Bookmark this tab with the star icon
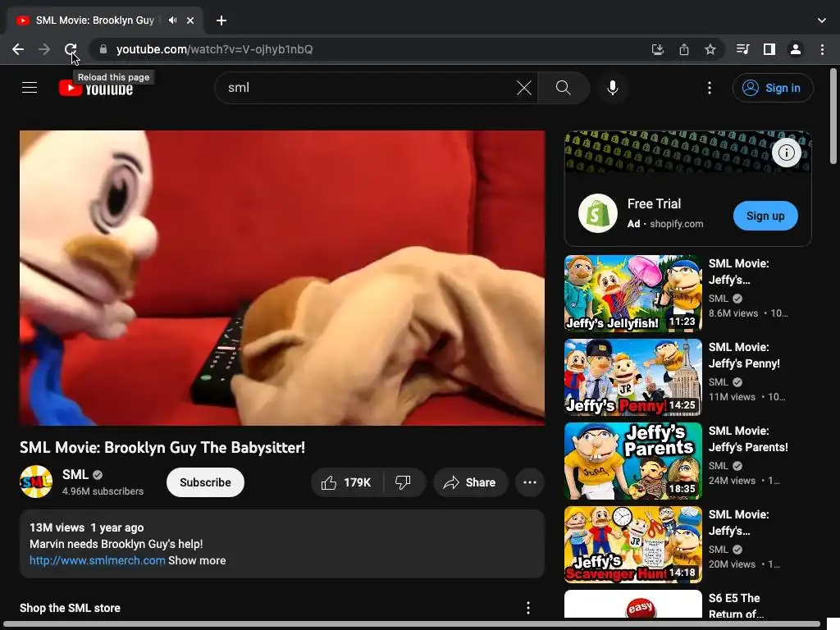The width and height of the screenshot is (840, 630). [x=710, y=49]
